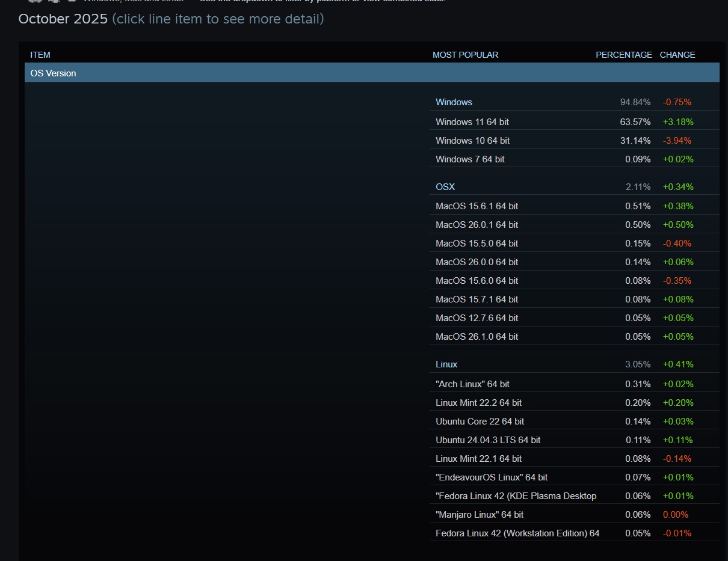Viewport: 728px width, 561px height.
Task: Select the Windows 7 64 bit entry
Action: tap(470, 159)
